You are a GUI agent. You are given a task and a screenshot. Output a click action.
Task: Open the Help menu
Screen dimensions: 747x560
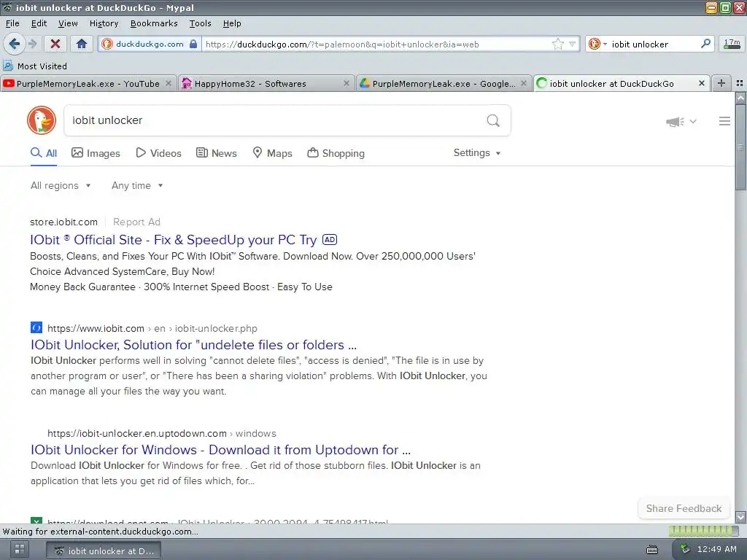tap(232, 23)
